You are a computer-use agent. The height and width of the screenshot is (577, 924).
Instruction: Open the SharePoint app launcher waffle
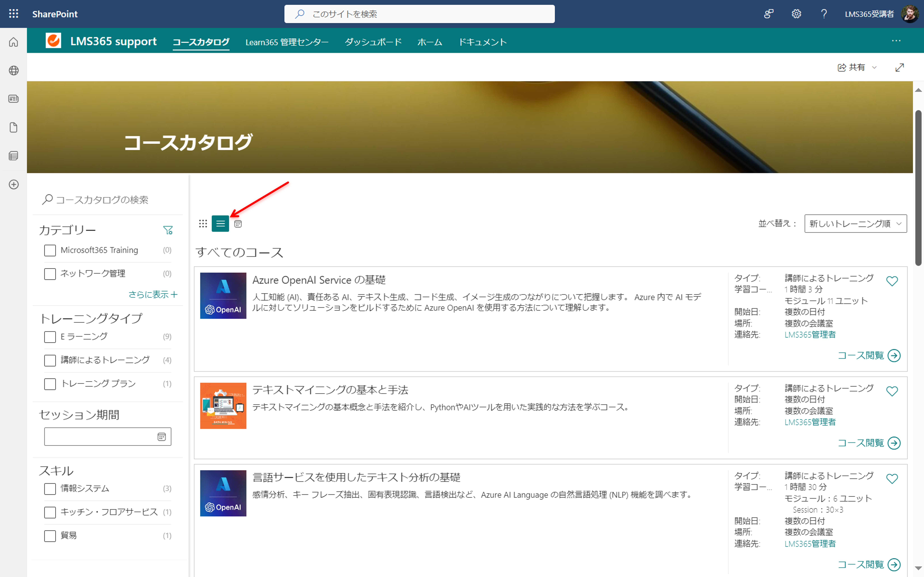coord(13,14)
